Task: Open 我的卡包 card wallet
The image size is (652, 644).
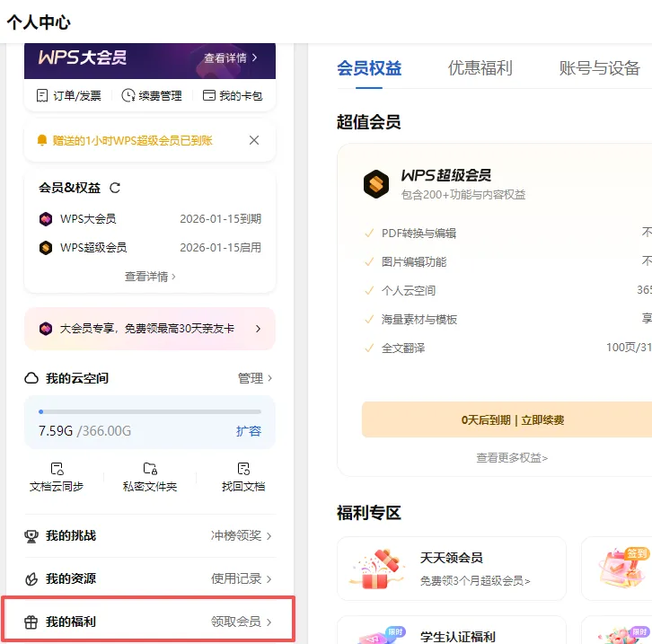Action: 233,95
